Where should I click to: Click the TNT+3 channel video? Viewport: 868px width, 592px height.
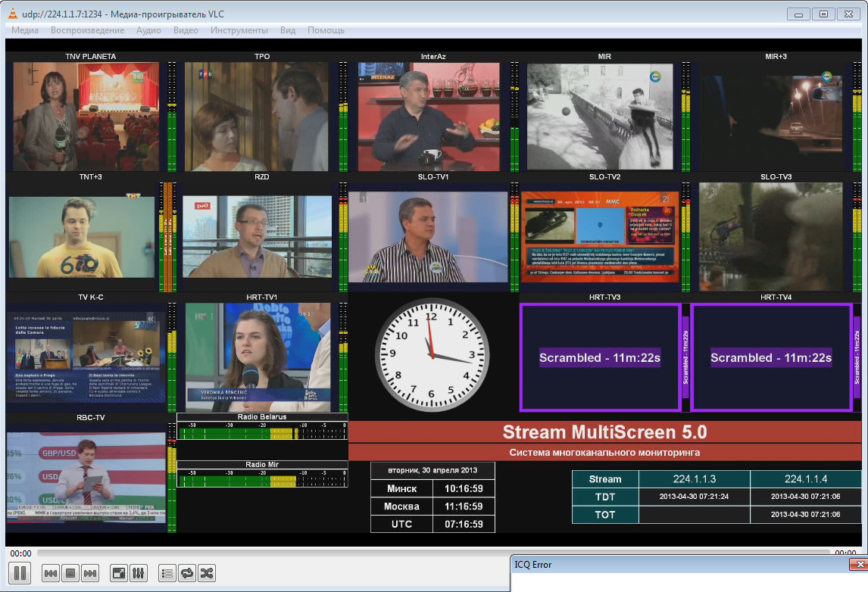82,237
